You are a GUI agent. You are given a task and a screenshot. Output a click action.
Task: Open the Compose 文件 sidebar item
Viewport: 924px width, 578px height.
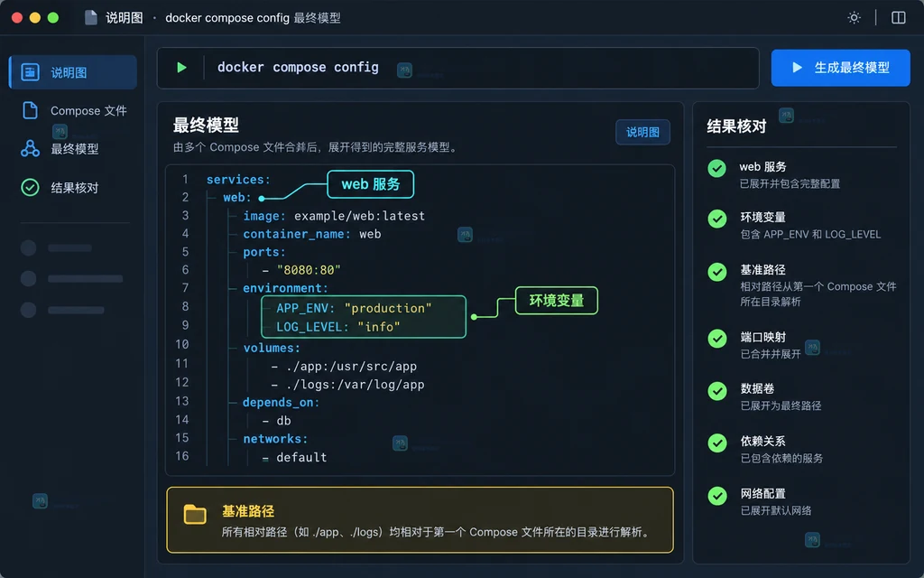[73, 110]
